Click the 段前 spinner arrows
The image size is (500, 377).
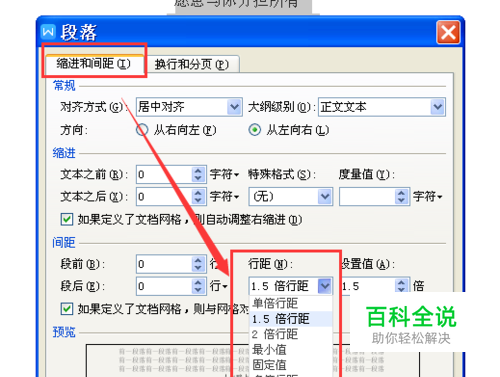pos(198,264)
